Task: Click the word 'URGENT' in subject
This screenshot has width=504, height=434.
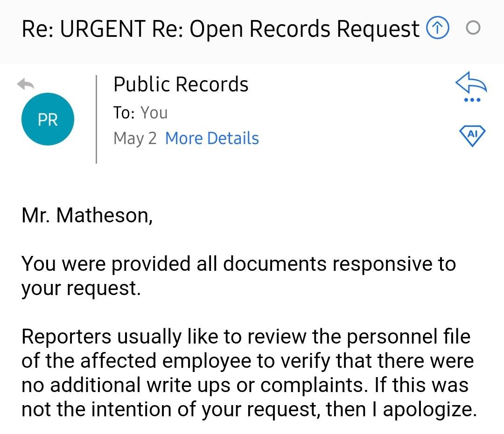Action: [103, 29]
